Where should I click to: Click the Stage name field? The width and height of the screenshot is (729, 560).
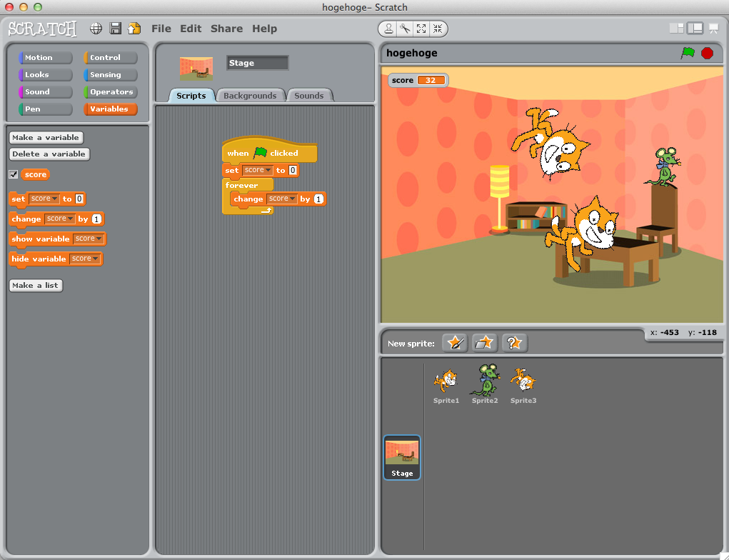coord(258,63)
